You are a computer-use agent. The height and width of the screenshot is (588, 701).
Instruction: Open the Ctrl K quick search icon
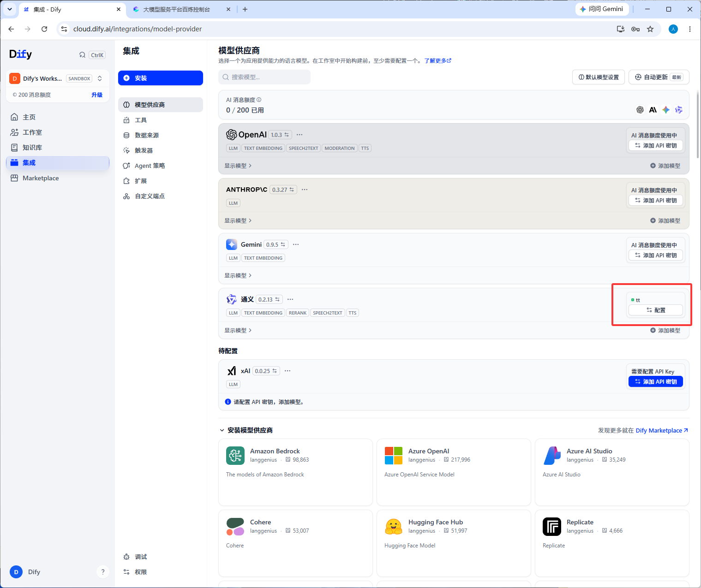(82, 55)
